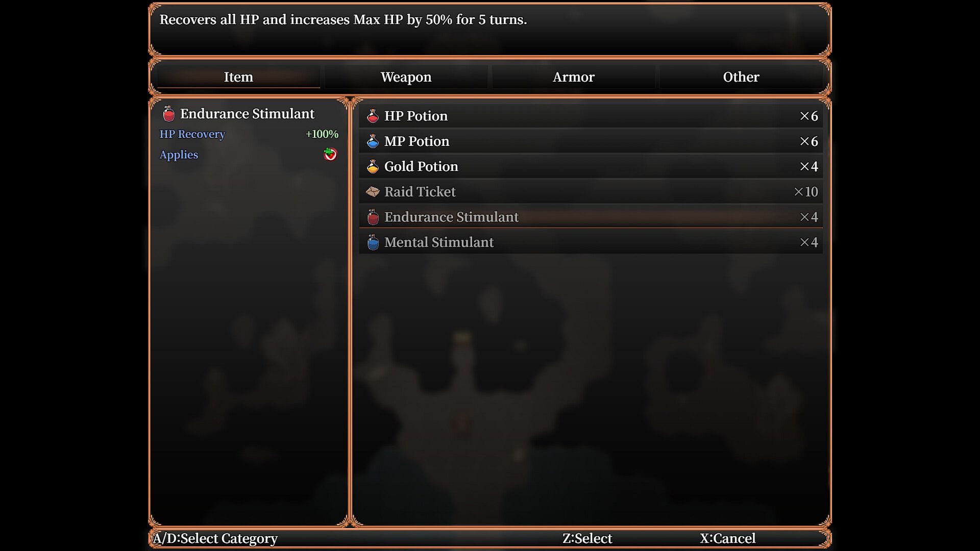Click the Endurance Stimulant detail panel icon
Screen dimensions: 980x551
(x=168, y=114)
